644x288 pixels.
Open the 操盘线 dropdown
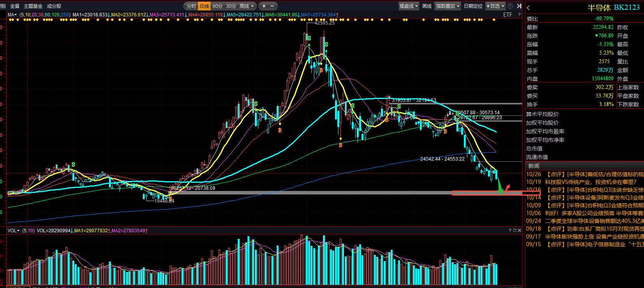[409, 6]
